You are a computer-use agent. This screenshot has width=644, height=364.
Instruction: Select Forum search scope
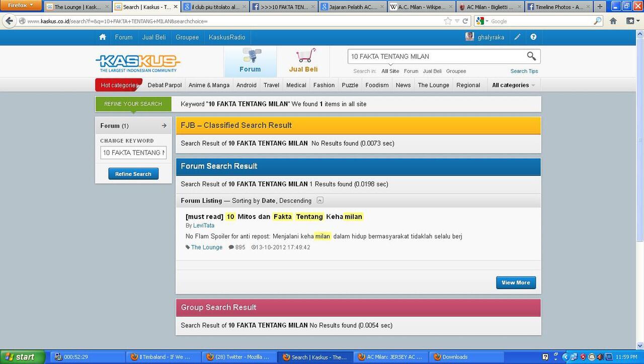[x=411, y=71]
